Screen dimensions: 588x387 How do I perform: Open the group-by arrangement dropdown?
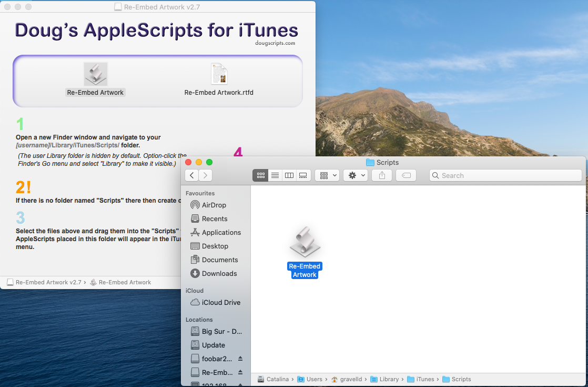[327, 175]
